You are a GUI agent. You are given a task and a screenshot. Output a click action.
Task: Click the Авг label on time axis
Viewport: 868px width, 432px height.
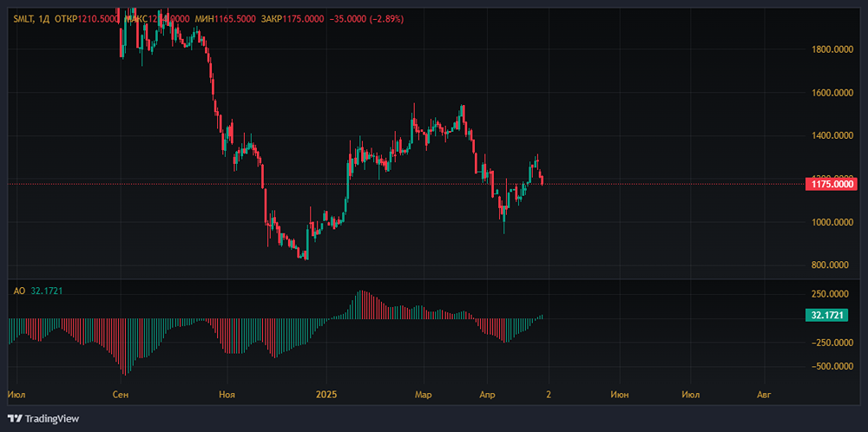[x=764, y=395]
